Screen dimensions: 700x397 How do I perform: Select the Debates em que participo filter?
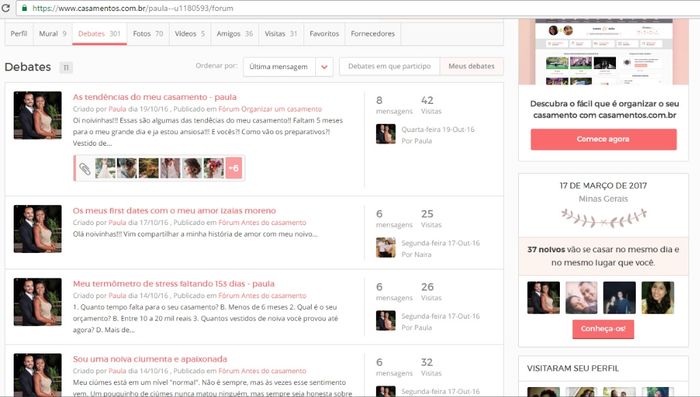(x=389, y=66)
